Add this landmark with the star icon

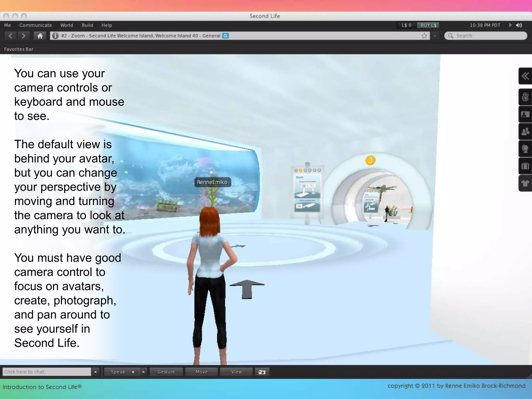tap(424, 36)
